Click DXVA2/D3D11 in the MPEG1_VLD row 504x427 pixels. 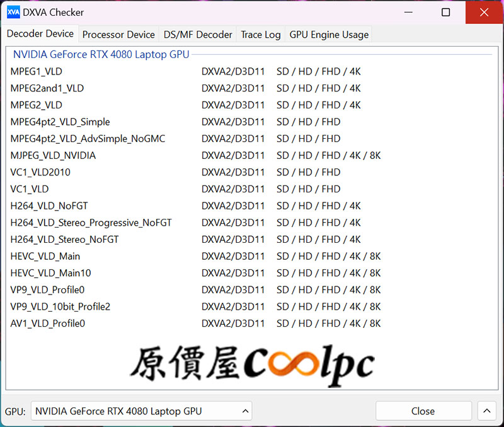(x=233, y=71)
